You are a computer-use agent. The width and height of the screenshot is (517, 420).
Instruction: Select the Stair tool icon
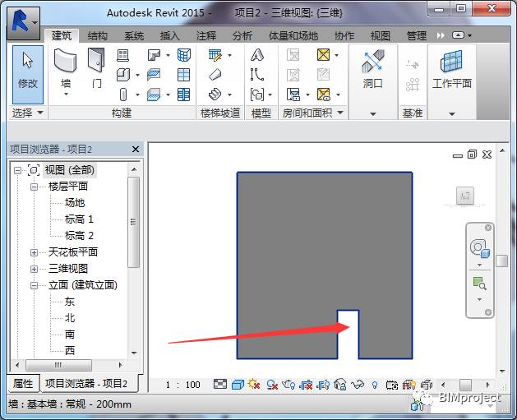(215, 95)
